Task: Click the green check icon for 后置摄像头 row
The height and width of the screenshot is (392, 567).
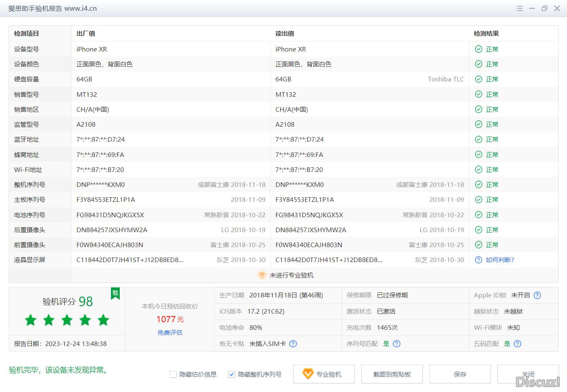Action: click(478, 230)
